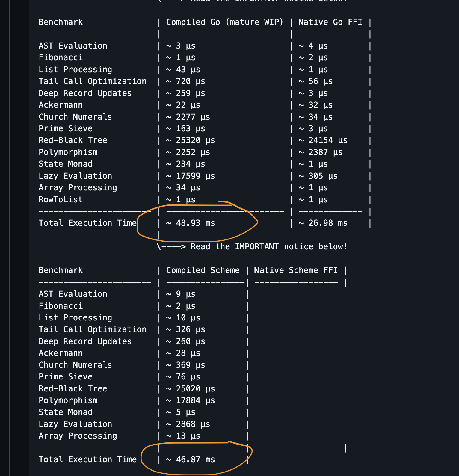Select the 'Compiled Go (mature WIP)' column header
Viewport: 459px width, 476px height.
tap(225, 22)
